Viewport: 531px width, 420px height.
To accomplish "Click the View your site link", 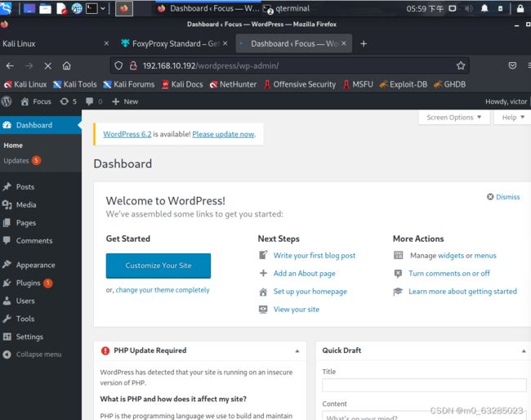I will 296,309.
